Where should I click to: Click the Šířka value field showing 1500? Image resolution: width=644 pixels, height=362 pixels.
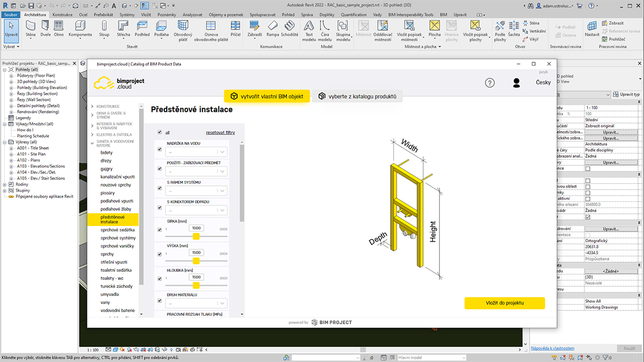click(x=196, y=228)
